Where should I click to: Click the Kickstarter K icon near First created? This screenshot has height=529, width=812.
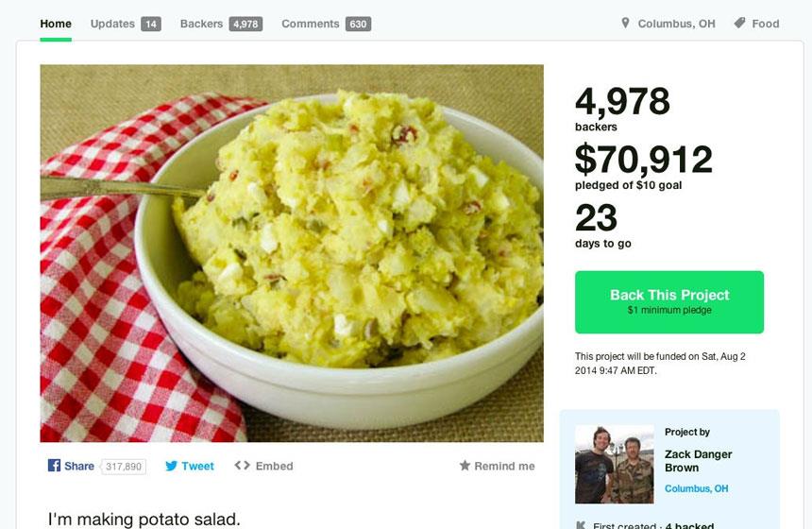pyautogui.click(x=581, y=525)
